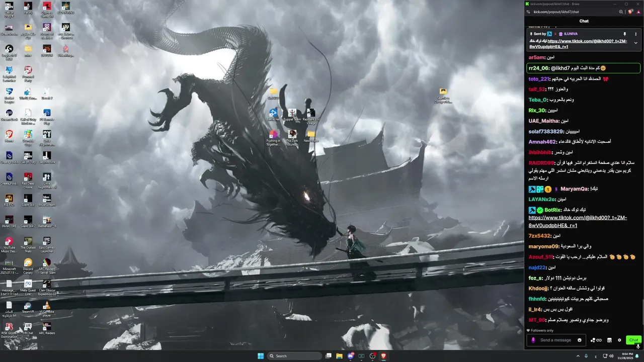The image size is (644, 362).
Task: Open Meta Quest Link shortcut
Action: [x=28, y=287]
